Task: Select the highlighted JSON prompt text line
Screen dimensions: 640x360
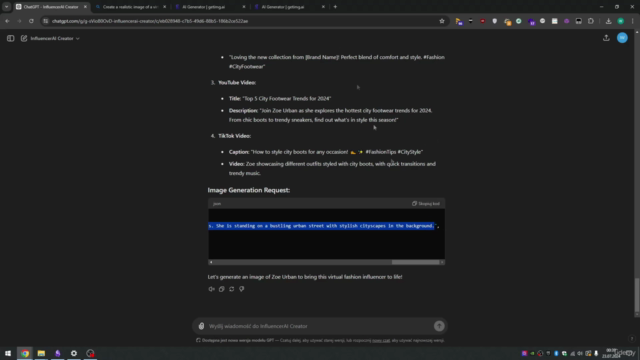Action: pos(322,226)
